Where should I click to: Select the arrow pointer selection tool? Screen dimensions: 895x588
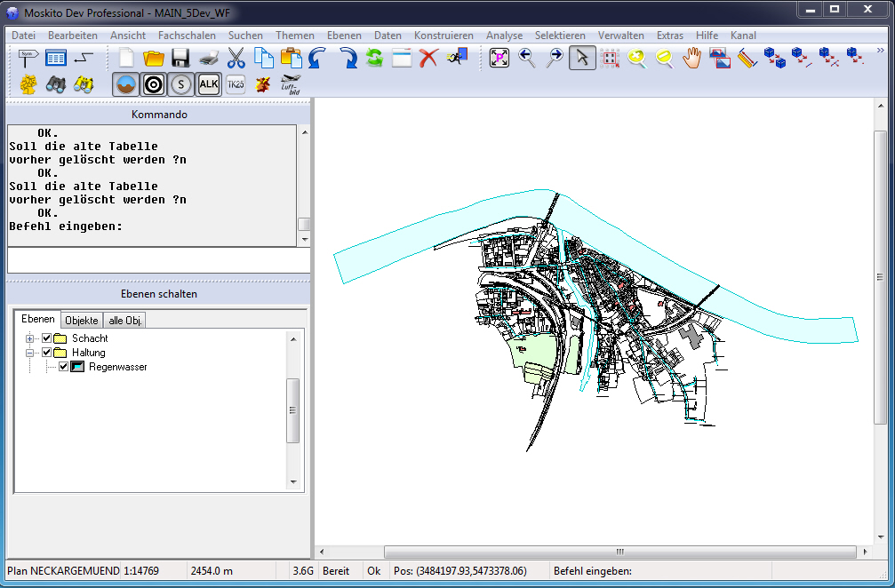[582, 59]
